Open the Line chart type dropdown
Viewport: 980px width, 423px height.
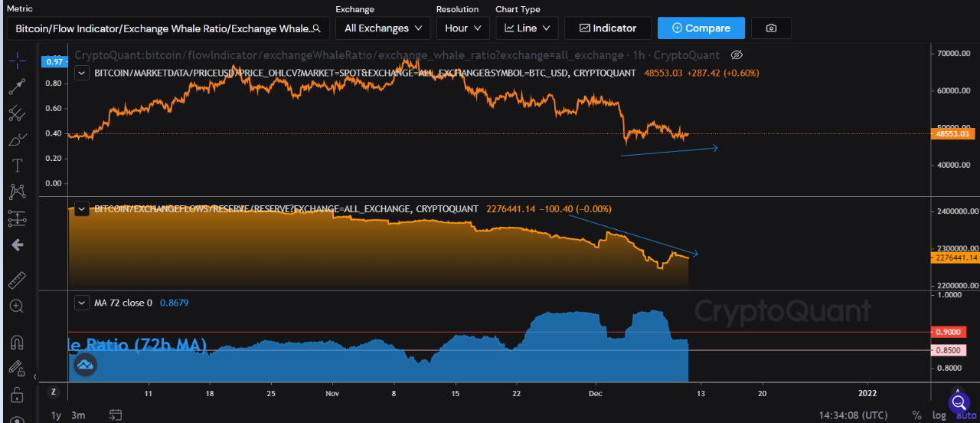click(x=526, y=28)
